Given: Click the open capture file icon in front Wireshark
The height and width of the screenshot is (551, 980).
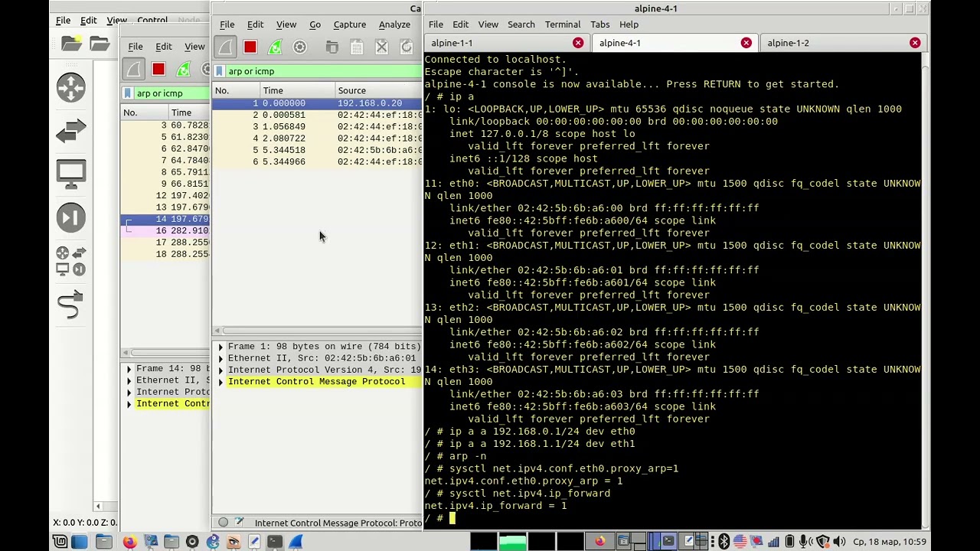Looking at the screenshot, I should point(332,47).
